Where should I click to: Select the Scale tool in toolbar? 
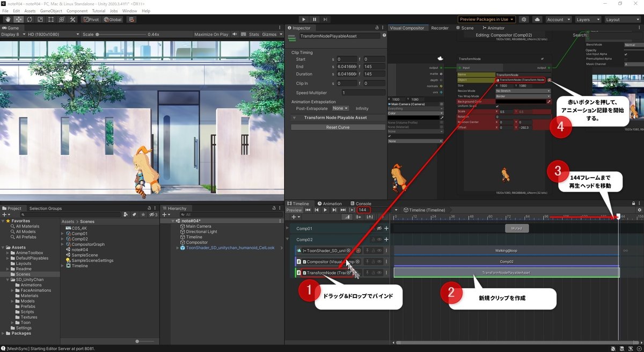[x=39, y=19]
